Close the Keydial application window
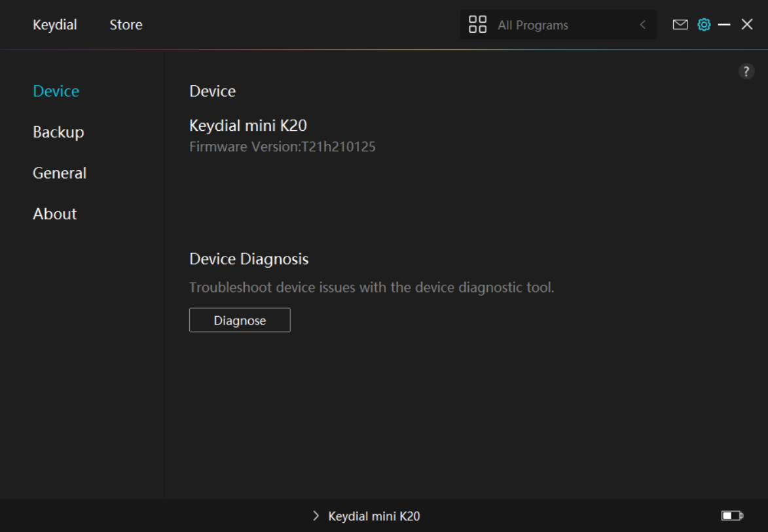The height and width of the screenshot is (532, 768). tap(747, 25)
